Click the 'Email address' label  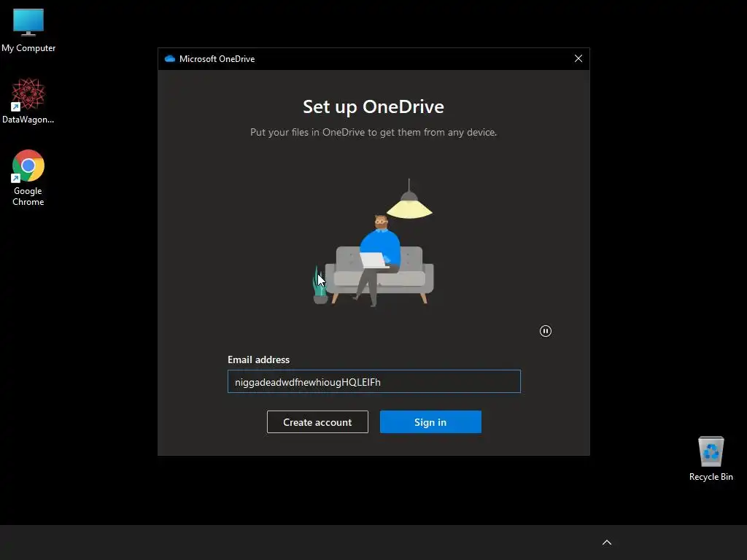[x=259, y=359]
